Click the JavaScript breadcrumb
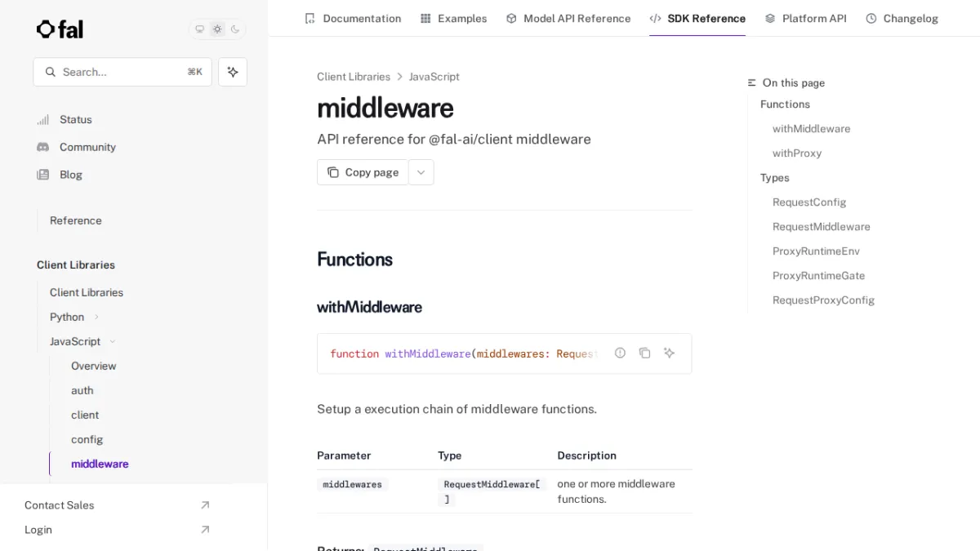Screen dimensions: 980x551 coord(434,77)
